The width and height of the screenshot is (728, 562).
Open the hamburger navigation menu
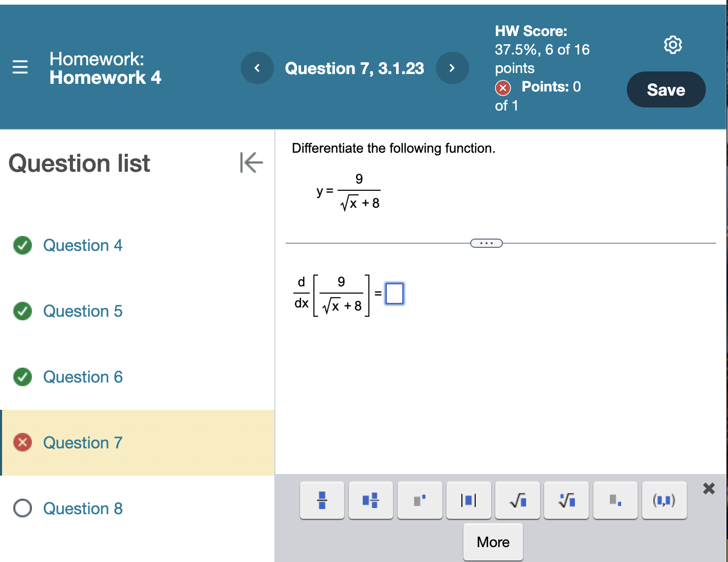click(x=20, y=67)
